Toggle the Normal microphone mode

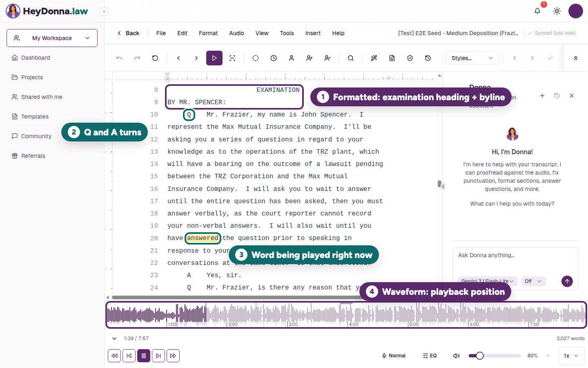tap(394, 356)
